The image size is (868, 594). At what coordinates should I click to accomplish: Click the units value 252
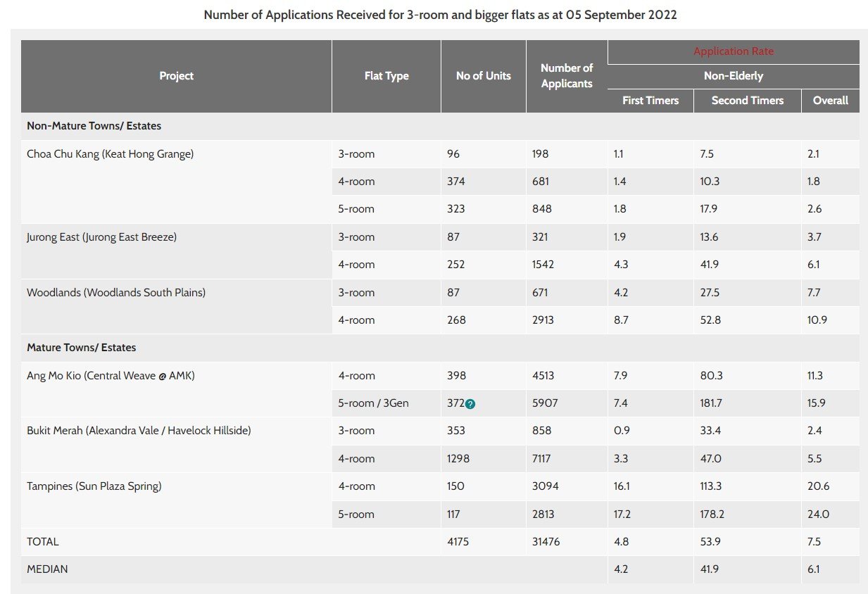(x=456, y=265)
